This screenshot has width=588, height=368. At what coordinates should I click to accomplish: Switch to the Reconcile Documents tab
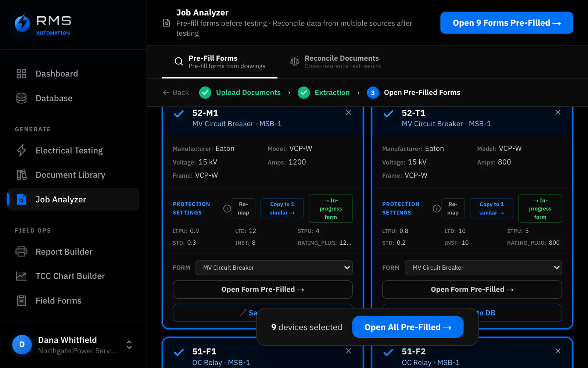336,62
